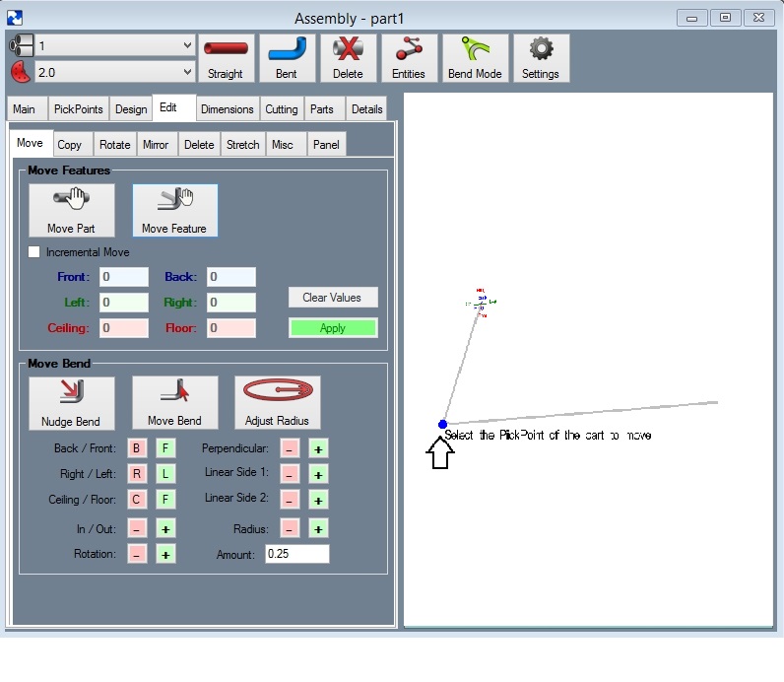Enable the Incremental Move checkbox
The image size is (784, 682).
[34, 251]
